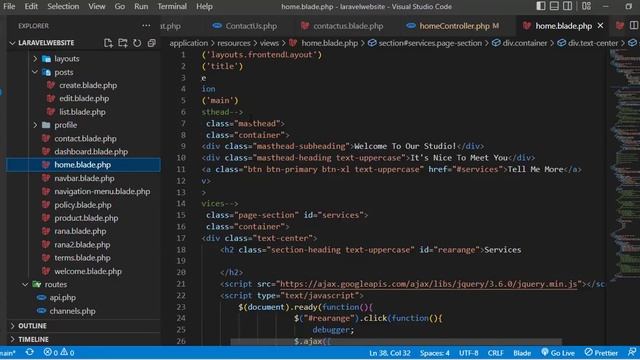
Task: Click Prettier status bar item
Action: tap(601, 353)
